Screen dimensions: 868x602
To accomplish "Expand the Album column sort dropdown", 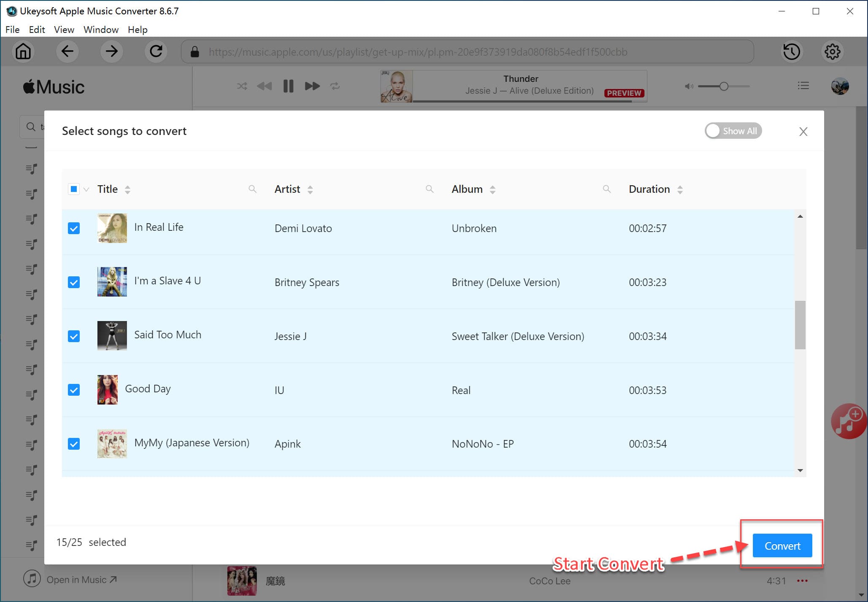I will click(x=493, y=189).
